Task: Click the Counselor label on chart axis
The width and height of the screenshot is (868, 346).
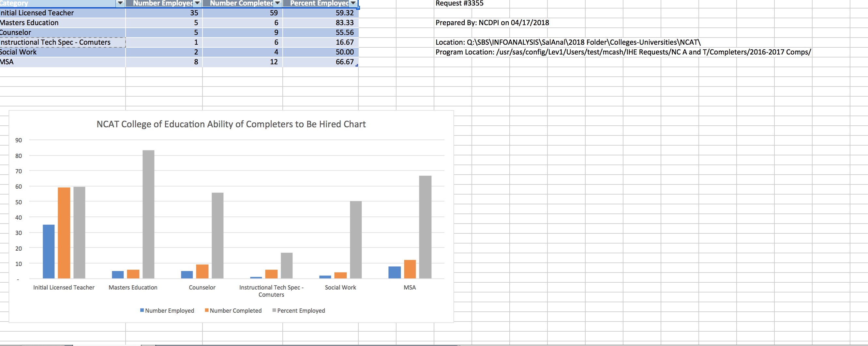Action: (x=202, y=287)
